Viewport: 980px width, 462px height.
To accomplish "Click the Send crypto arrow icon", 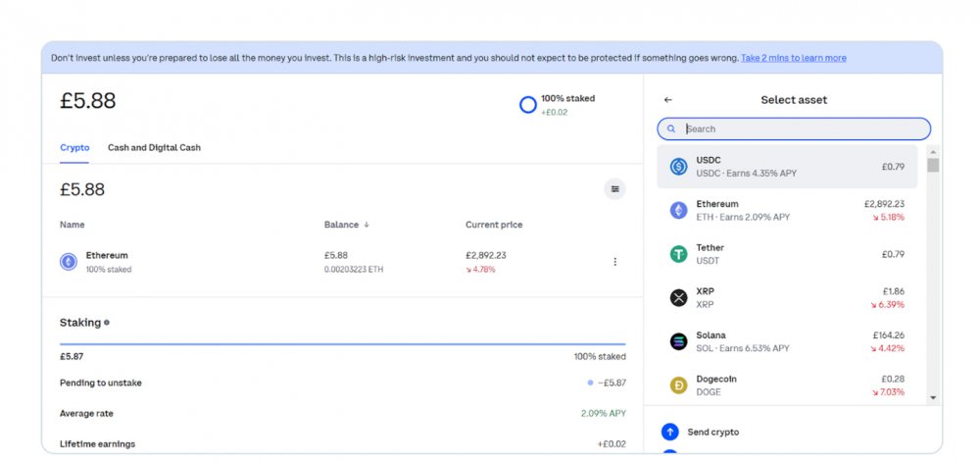I will tap(670, 432).
